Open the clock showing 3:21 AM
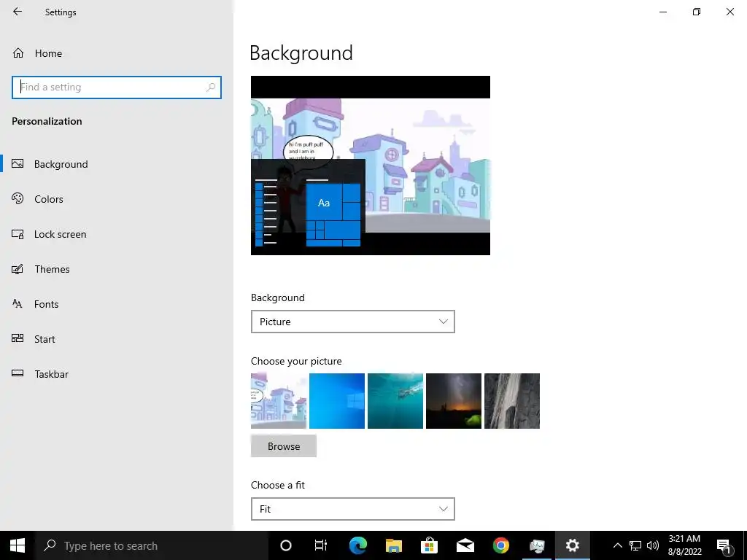Viewport: 747px width, 560px height. point(684,545)
